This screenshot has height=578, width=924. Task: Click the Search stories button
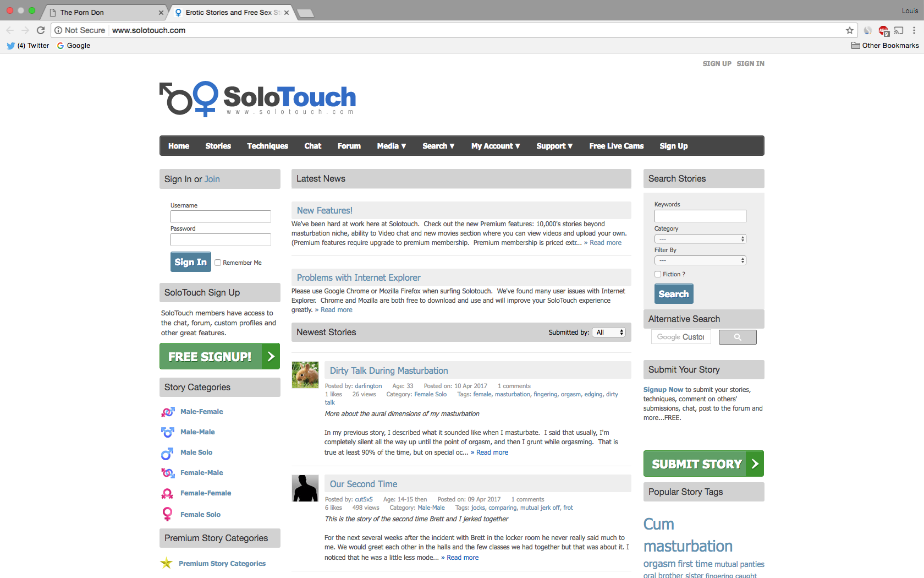point(674,294)
